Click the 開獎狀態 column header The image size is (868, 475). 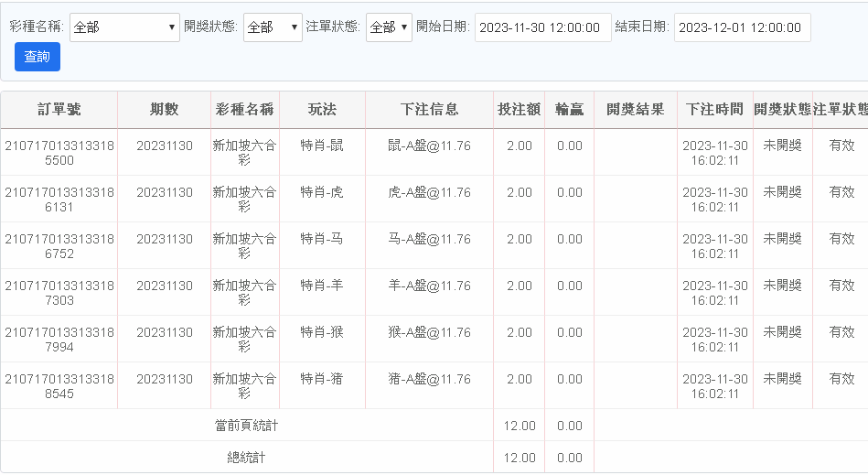click(x=782, y=110)
